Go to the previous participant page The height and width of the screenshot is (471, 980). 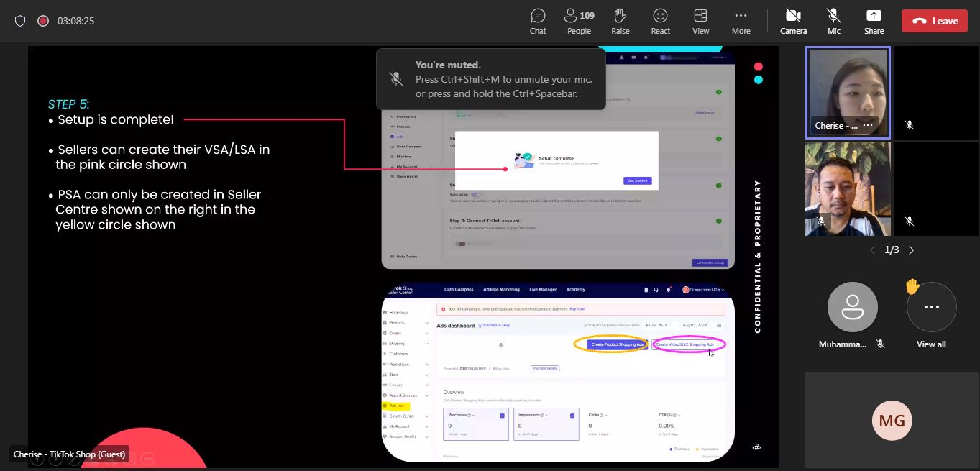(x=872, y=250)
